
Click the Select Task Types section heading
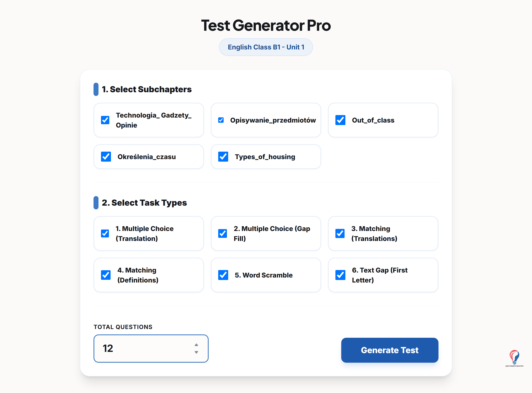(x=144, y=203)
